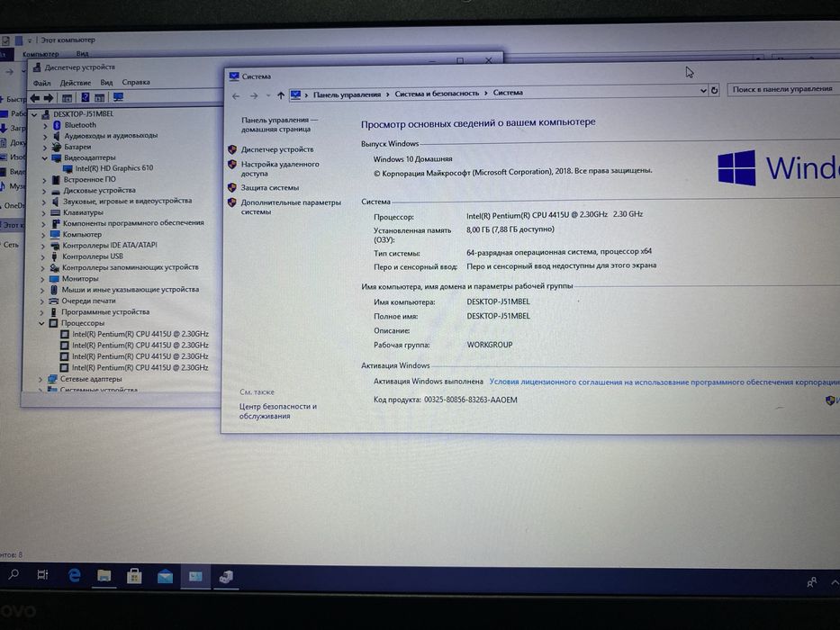Click the computer icon in the System address bar
This screenshot has height=630, width=840.
pos(295,95)
